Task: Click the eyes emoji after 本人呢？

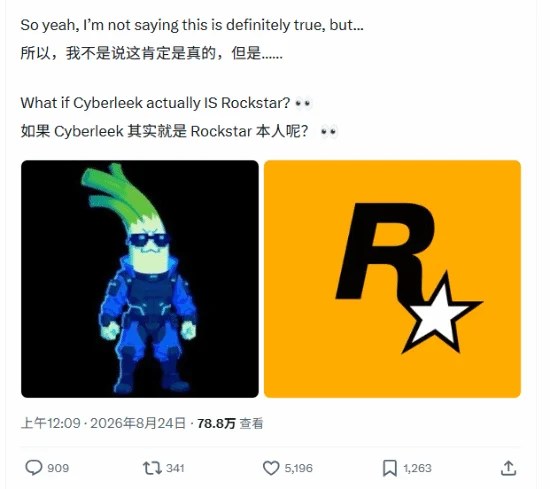Action: [329, 132]
